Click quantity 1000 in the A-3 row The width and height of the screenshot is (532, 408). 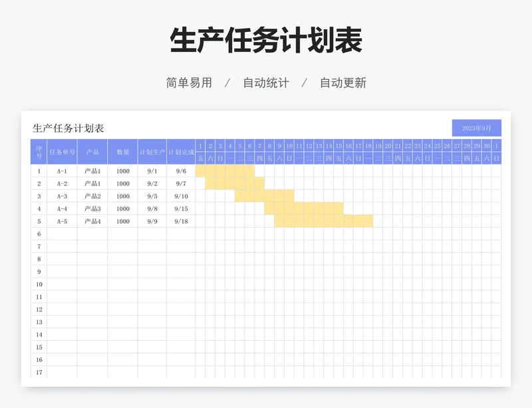click(x=123, y=196)
